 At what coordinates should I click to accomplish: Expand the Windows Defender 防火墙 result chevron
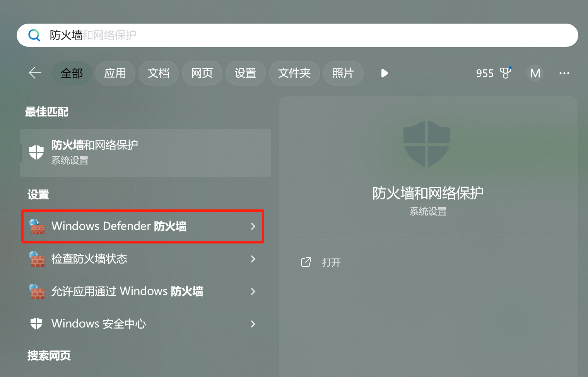[253, 226]
